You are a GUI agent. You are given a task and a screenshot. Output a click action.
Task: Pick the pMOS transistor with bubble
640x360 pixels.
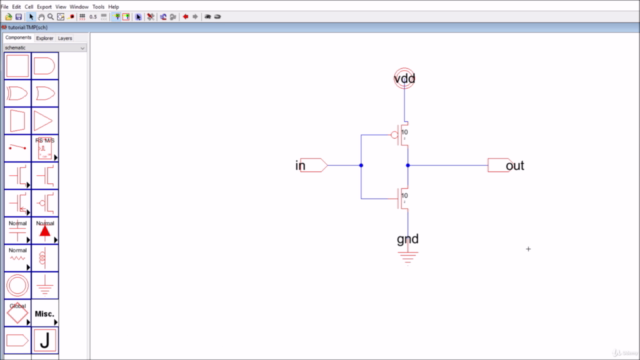click(x=45, y=203)
